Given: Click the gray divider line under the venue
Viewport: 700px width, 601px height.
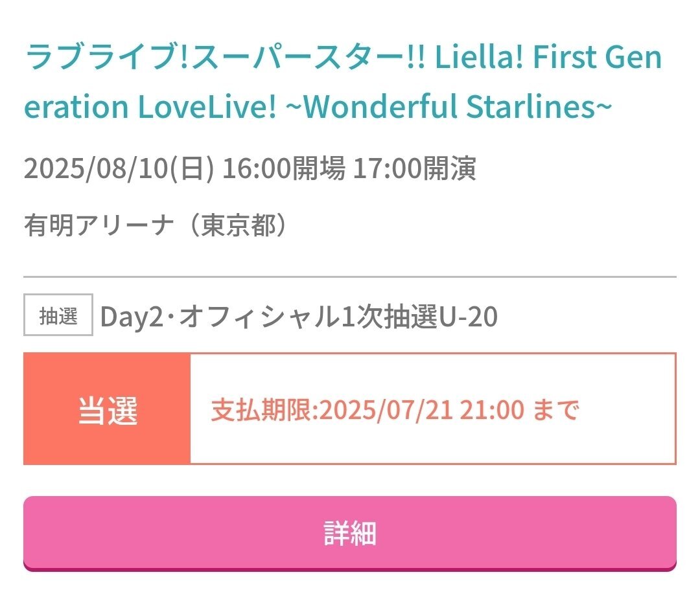Looking at the screenshot, I should pyautogui.click(x=349, y=277).
